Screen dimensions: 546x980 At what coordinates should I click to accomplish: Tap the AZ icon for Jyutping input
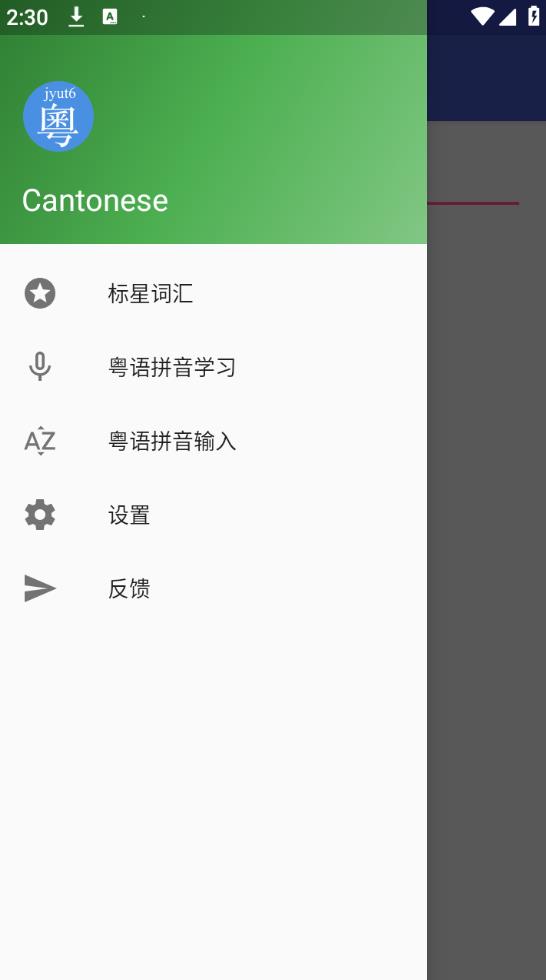click(x=40, y=441)
